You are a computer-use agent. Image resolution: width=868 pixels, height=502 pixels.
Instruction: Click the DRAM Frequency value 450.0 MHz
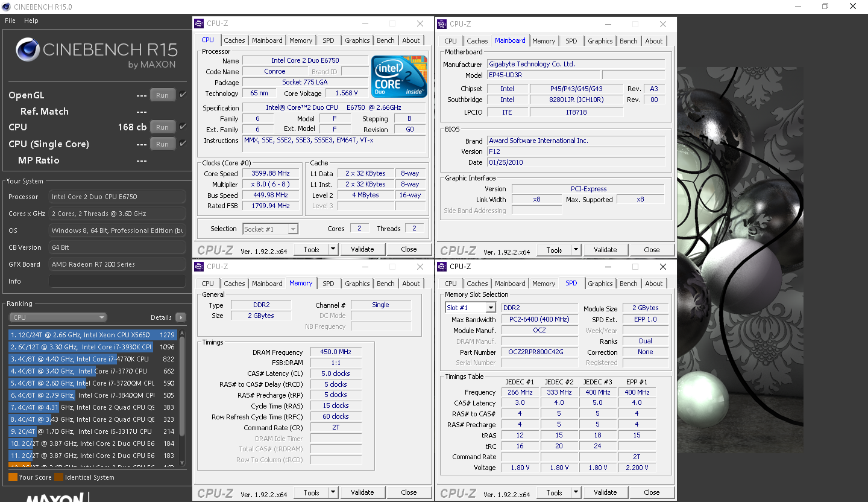click(336, 352)
